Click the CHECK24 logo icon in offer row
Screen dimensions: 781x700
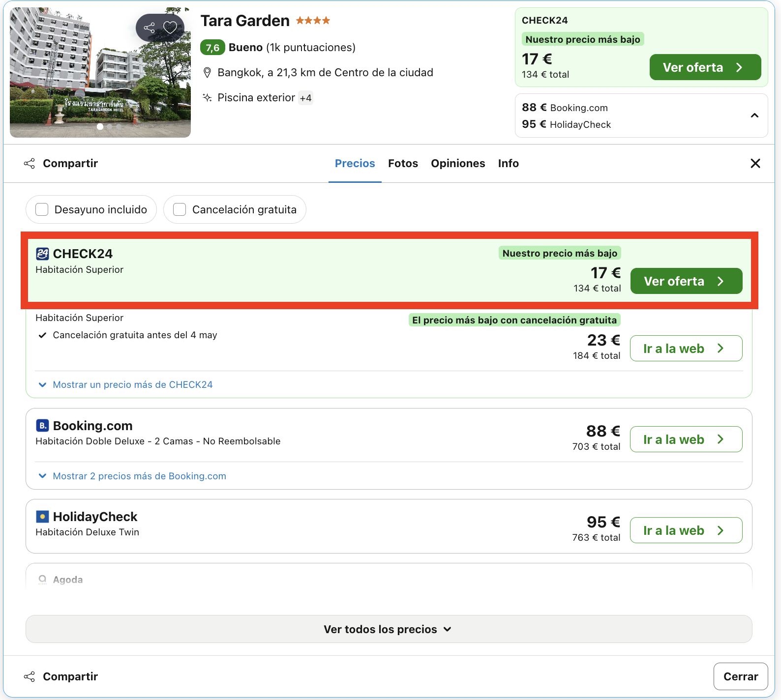tap(42, 254)
